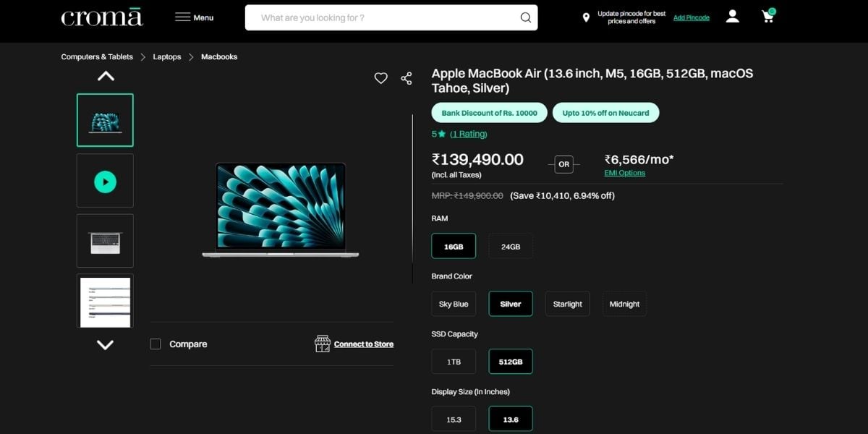Click the struck-through MRP ₹149,900.00

[467, 195]
